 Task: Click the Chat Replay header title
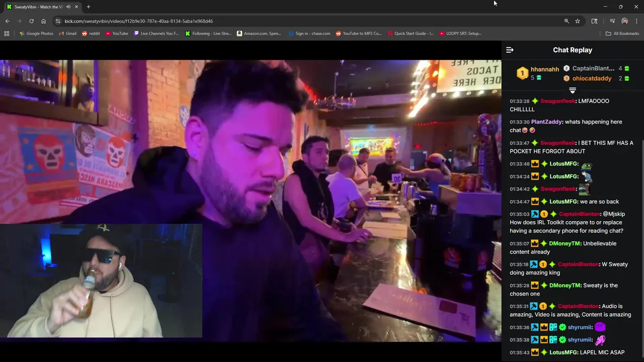coord(573,50)
